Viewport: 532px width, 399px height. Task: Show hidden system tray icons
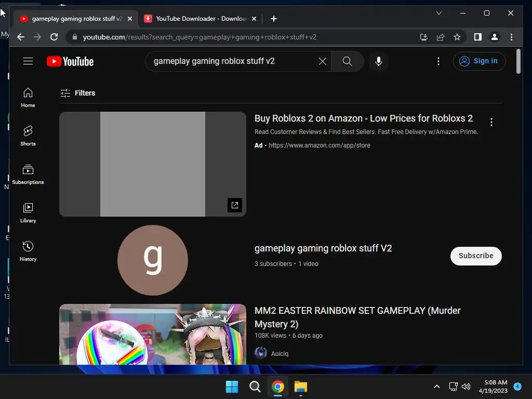(437, 387)
